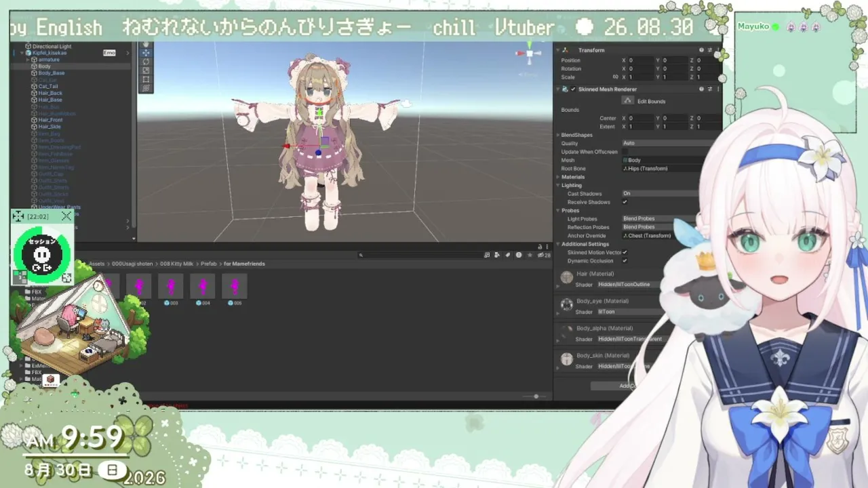This screenshot has height=488, width=868.
Task: Click the timer widget move icon
Action: [18, 216]
